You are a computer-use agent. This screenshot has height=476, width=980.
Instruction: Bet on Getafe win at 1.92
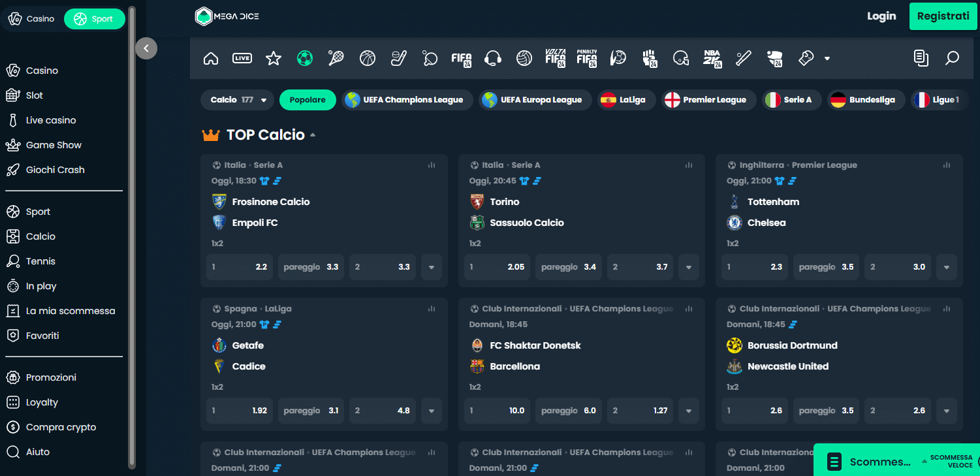(240, 411)
